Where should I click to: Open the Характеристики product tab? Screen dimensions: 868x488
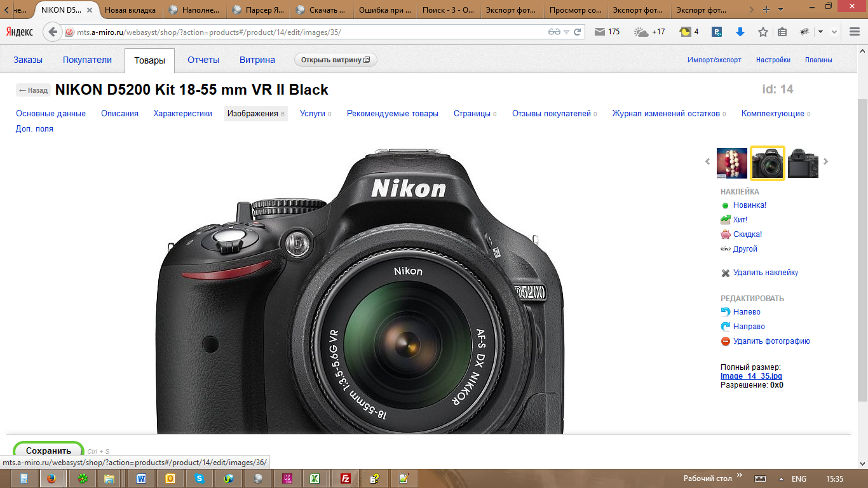pyautogui.click(x=183, y=114)
